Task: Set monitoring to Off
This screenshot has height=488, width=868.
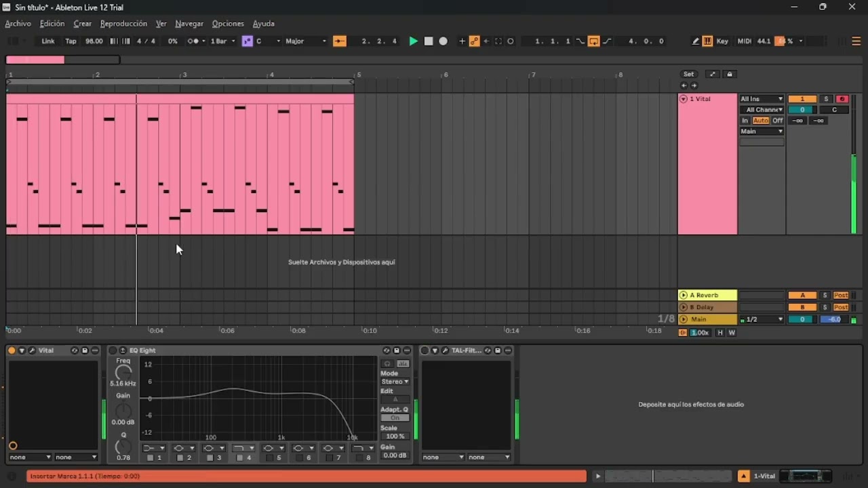Action: click(778, 121)
